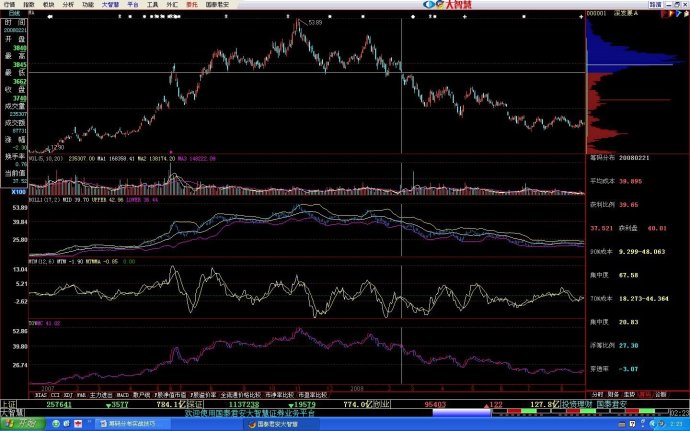Select the BIAS indicator tab
This screenshot has width=690, height=431.
point(40,394)
